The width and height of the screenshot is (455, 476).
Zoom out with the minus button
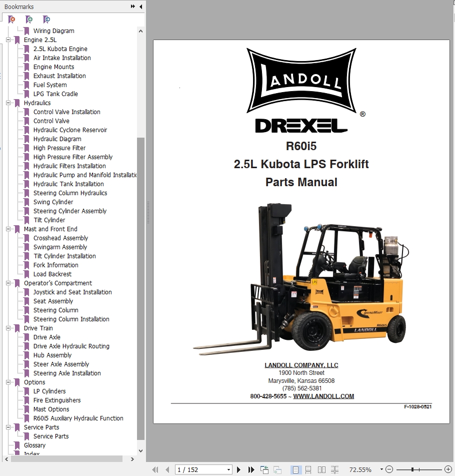[x=389, y=469]
